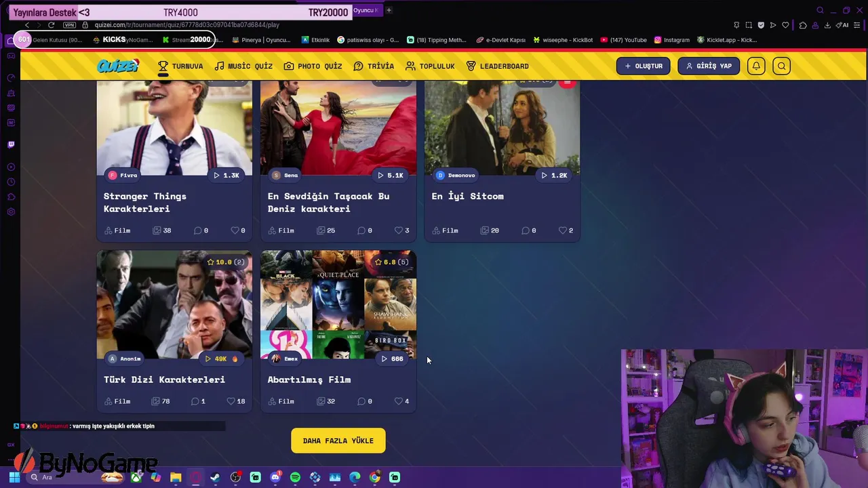
Task: Open a new browser tab
Action: (x=389, y=10)
